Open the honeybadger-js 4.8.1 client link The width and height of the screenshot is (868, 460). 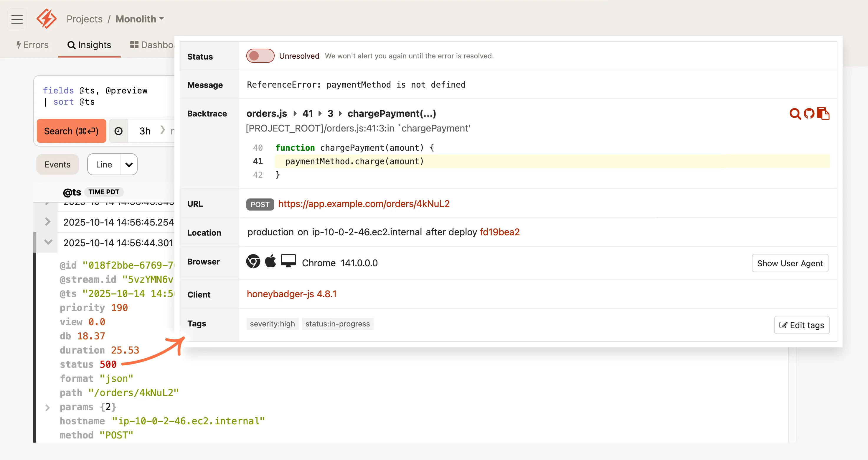[292, 294]
